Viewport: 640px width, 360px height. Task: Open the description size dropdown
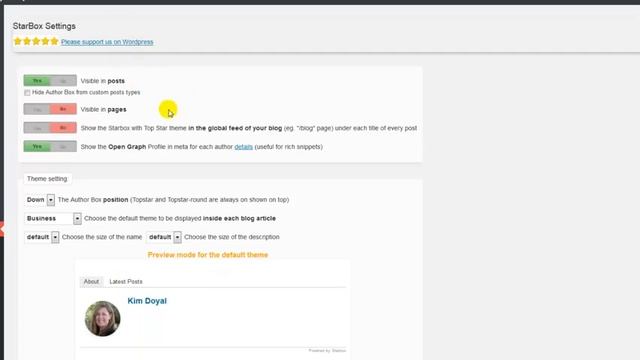(164, 237)
